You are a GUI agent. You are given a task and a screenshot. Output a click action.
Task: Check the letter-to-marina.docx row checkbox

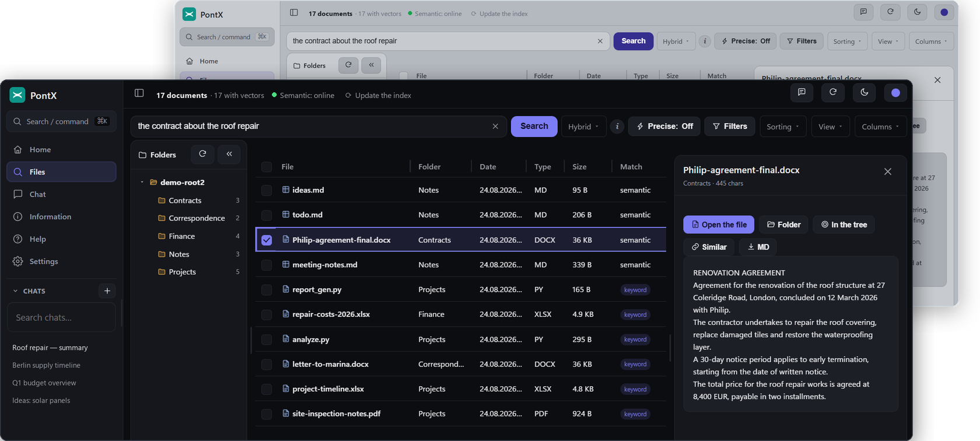[267, 365]
